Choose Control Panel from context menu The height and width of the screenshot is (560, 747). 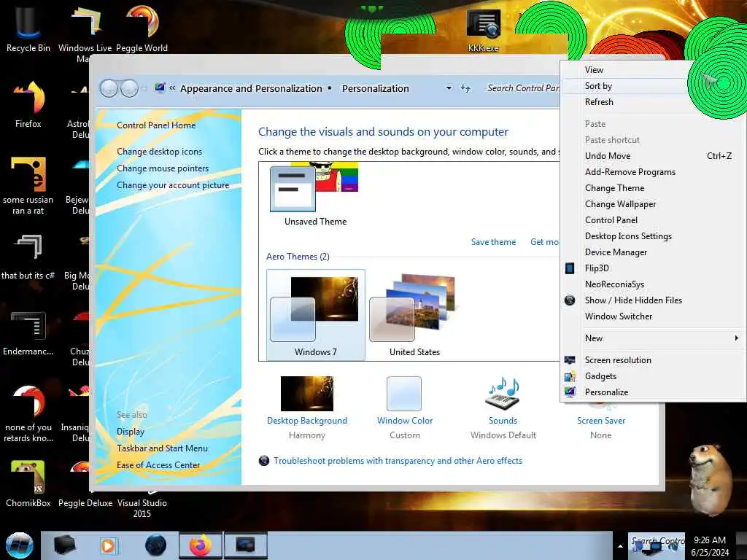[x=653, y=220]
